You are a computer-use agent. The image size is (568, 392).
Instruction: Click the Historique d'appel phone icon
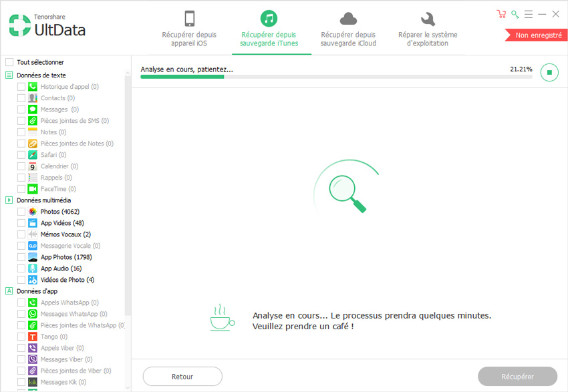pyautogui.click(x=33, y=87)
